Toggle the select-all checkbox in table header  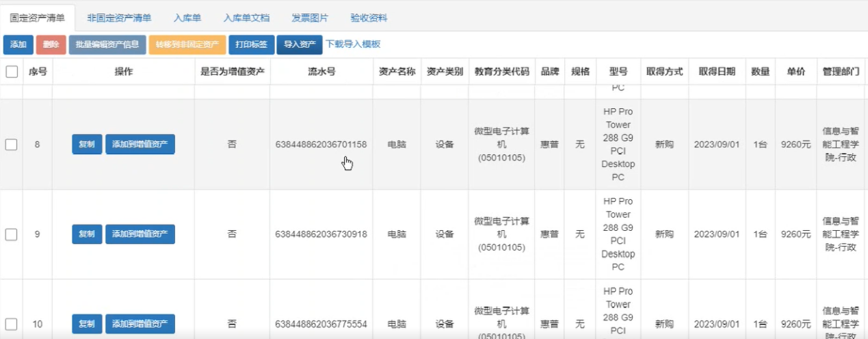click(x=12, y=71)
